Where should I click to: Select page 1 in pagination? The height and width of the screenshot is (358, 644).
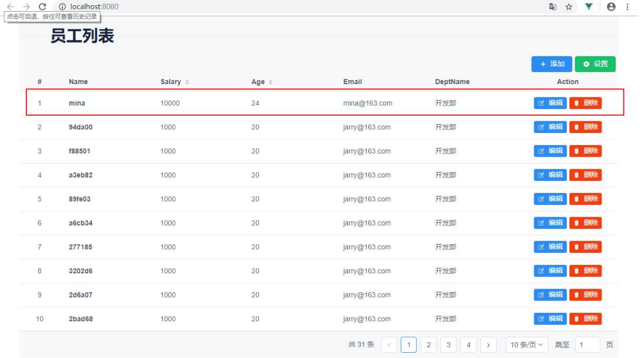pos(409,345)
